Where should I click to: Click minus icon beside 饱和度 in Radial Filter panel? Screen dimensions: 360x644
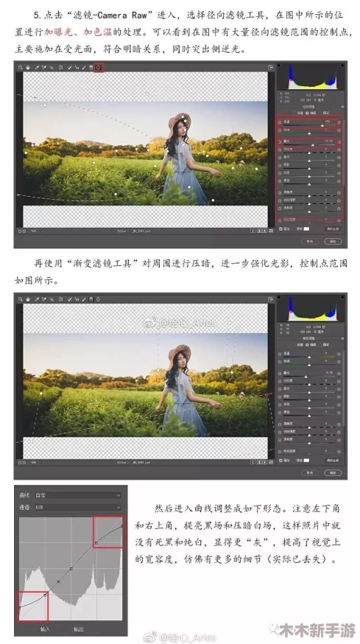(x=280, y=209)
